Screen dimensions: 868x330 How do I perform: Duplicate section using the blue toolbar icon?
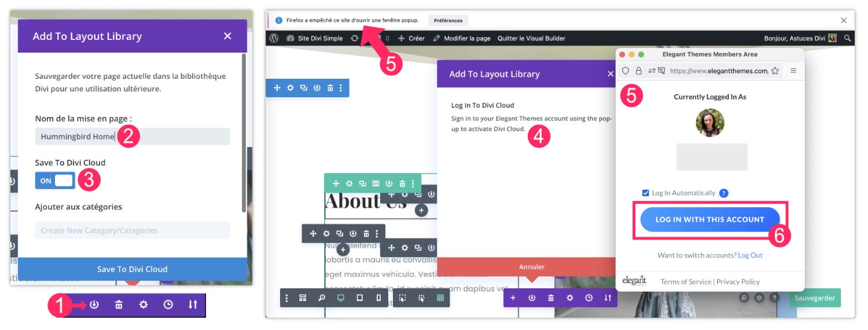coord(304,88)
